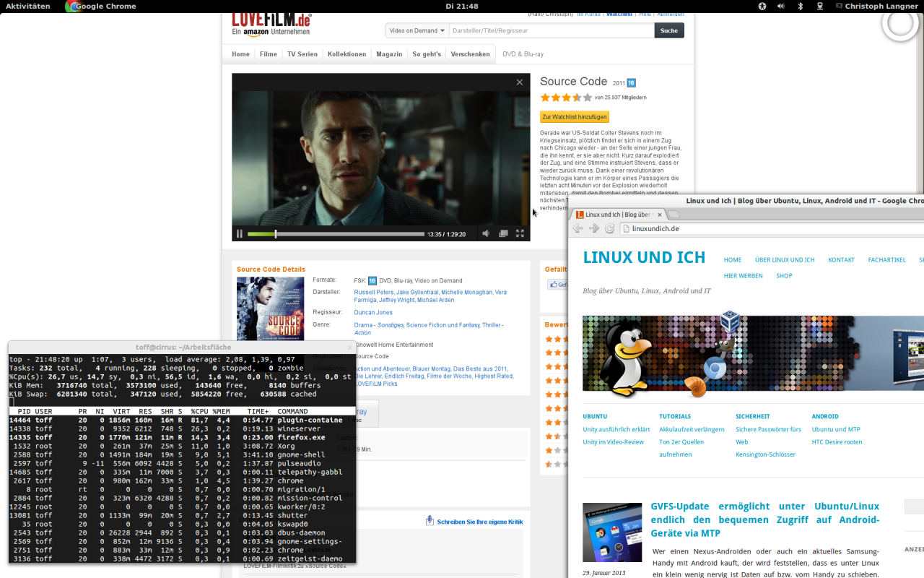Open the clock Di 21:48 calendar menu

[x=462, y=6]
